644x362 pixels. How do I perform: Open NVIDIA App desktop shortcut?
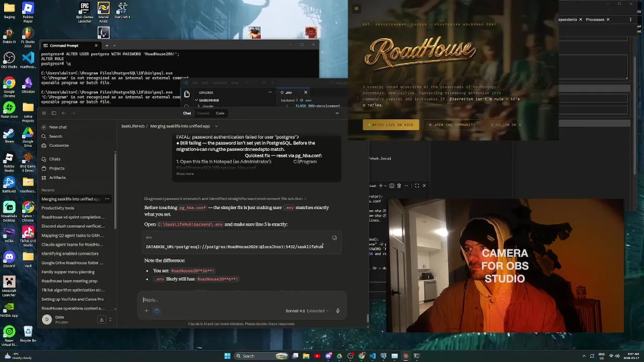coord(9,309)
